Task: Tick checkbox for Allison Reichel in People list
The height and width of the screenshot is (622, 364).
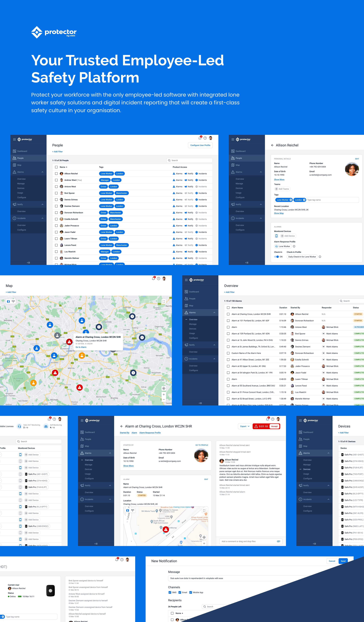Action: (x=56, y=173)
